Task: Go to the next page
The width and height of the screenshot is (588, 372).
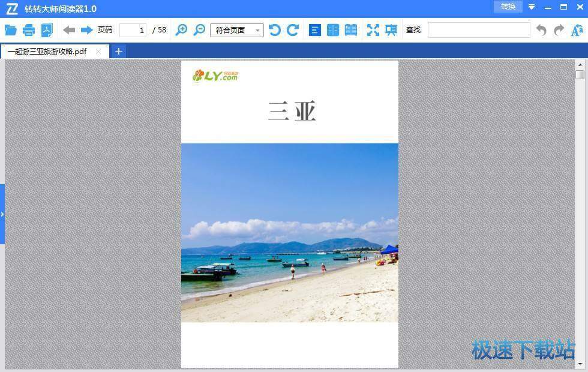Action: (85, 29)
